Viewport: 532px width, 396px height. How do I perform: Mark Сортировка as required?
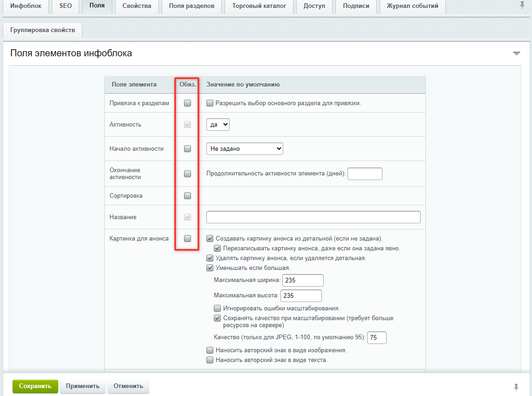tap(187, 195)
